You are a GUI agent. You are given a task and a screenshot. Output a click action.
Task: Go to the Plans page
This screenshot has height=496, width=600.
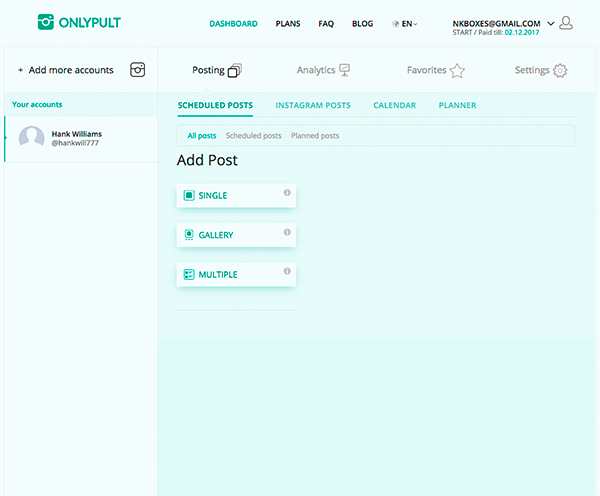(288, 24)
